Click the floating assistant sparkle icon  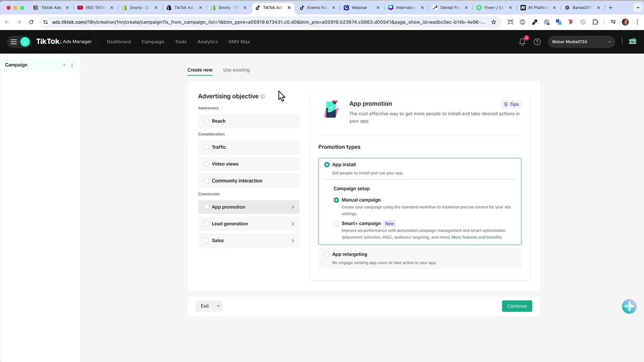tap(629, 306)
